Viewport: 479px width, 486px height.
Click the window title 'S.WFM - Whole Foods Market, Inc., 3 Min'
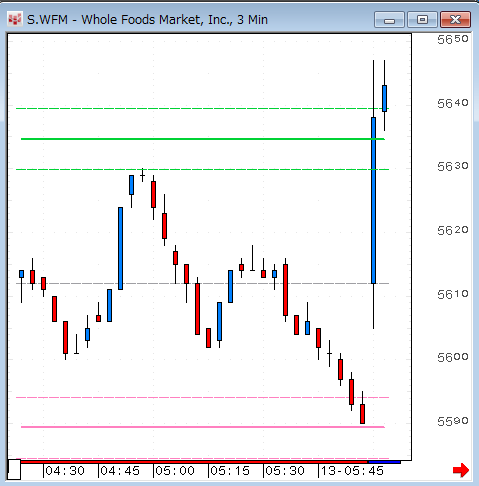[147, 20]
